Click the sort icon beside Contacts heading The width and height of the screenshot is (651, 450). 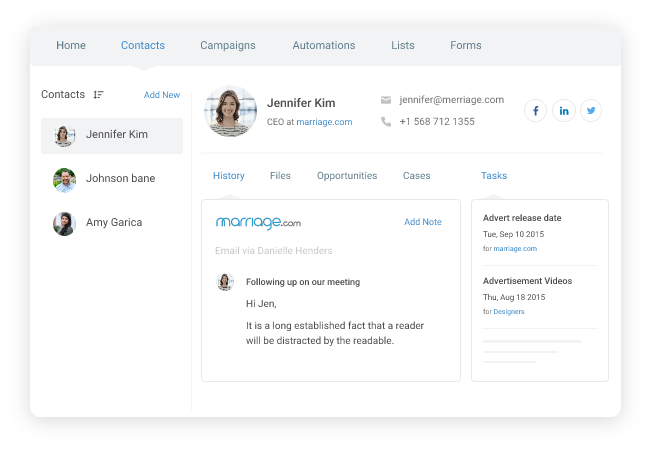click(x=98, y=95)
